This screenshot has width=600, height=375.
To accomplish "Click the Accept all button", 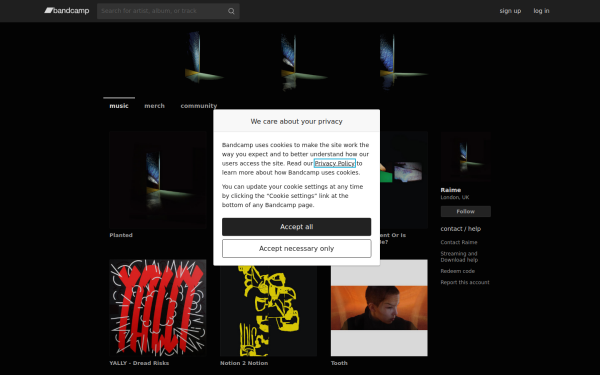I will point(297,227).
